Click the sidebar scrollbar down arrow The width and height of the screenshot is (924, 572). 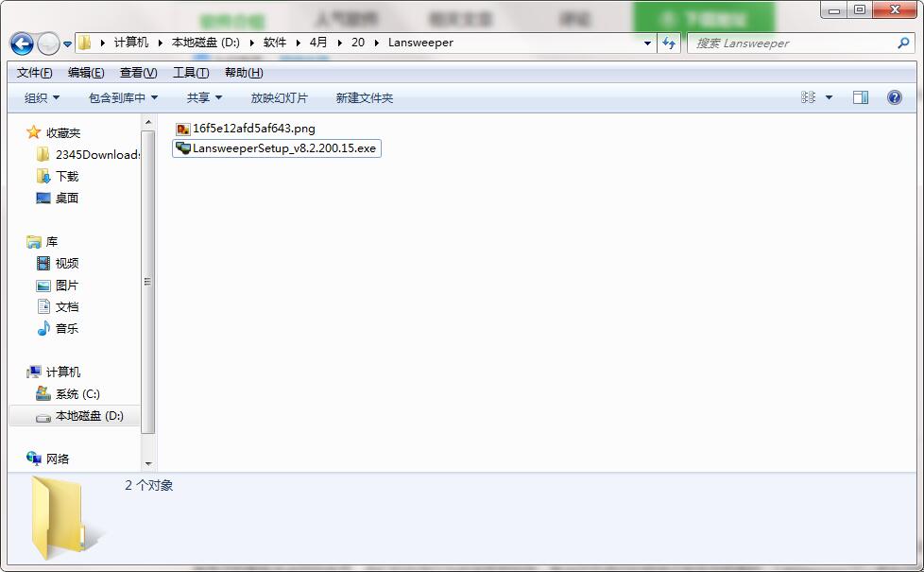tap(148, 463)
